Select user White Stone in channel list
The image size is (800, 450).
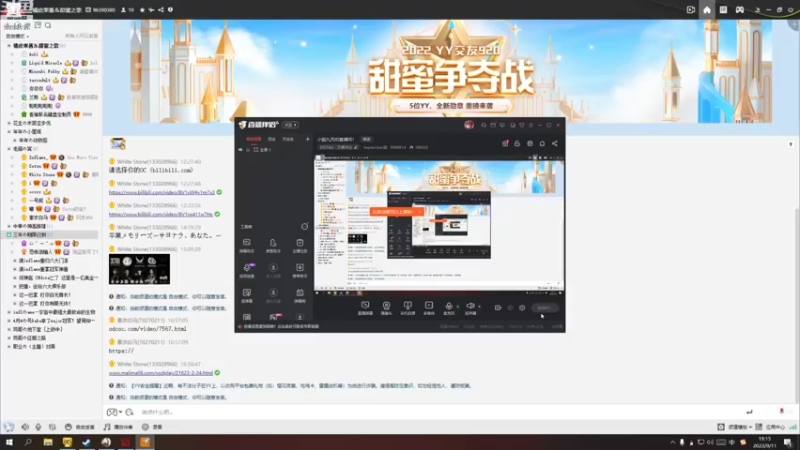[41, 174]
